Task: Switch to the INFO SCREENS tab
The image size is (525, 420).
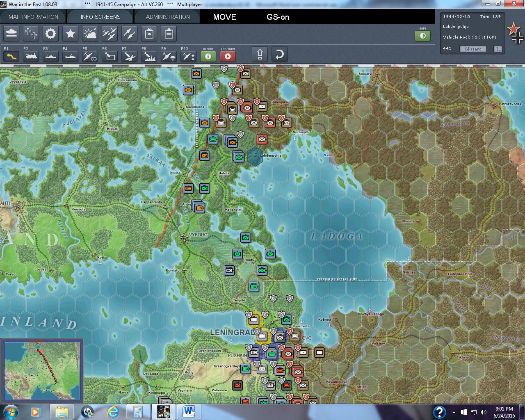Action: (100, 17)
